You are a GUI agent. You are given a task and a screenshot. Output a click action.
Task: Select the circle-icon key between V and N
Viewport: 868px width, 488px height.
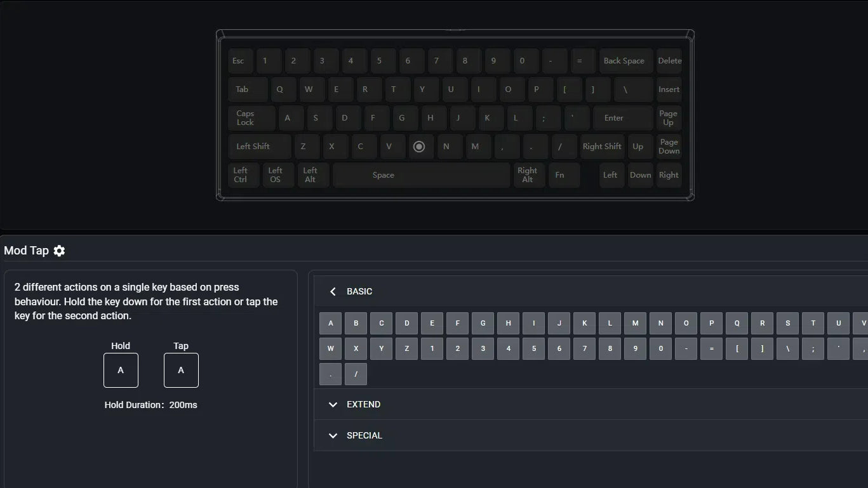coord(418,147)
